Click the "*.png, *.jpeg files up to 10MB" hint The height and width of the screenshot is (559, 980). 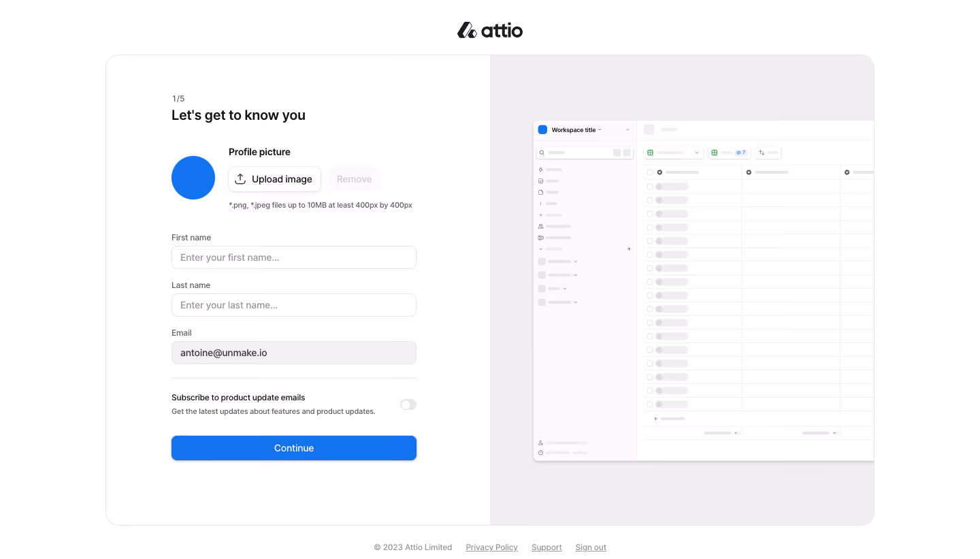tap(321, 205)
